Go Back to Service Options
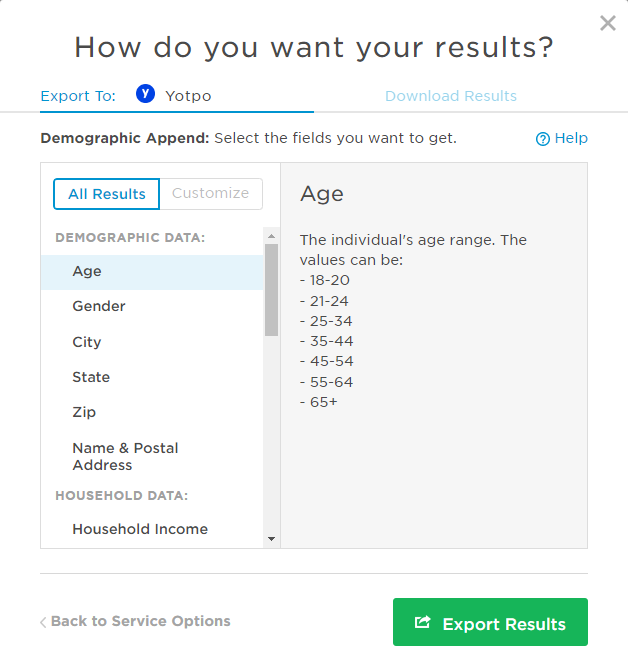 tap(140, 621)
